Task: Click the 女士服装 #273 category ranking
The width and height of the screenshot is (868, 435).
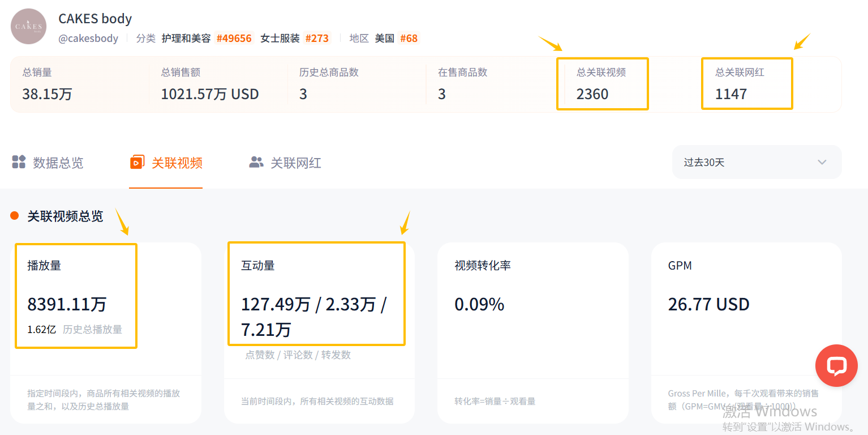Action: [x=294, y=39]
